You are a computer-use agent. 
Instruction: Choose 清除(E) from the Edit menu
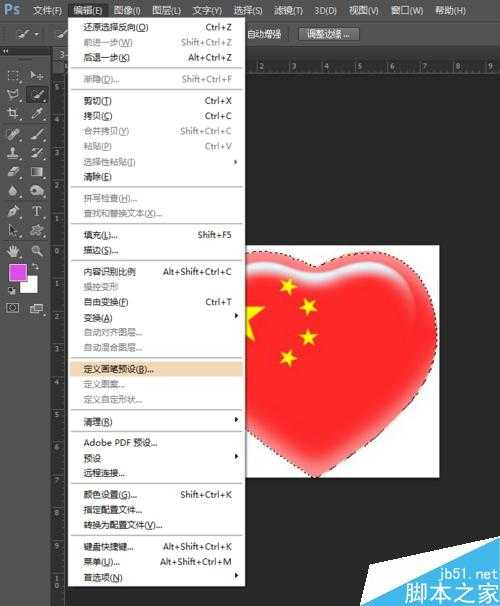[156, 177]
